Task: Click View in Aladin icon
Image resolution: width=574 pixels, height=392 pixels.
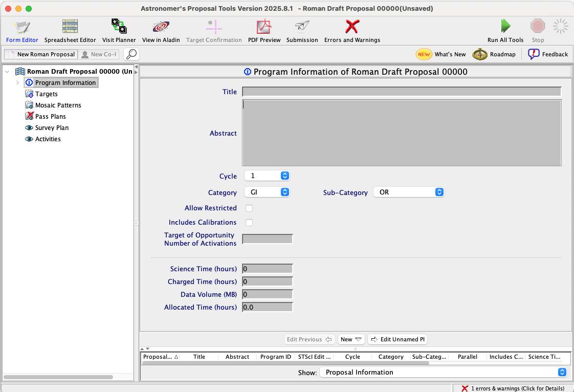Action: (x=161, y=31)
